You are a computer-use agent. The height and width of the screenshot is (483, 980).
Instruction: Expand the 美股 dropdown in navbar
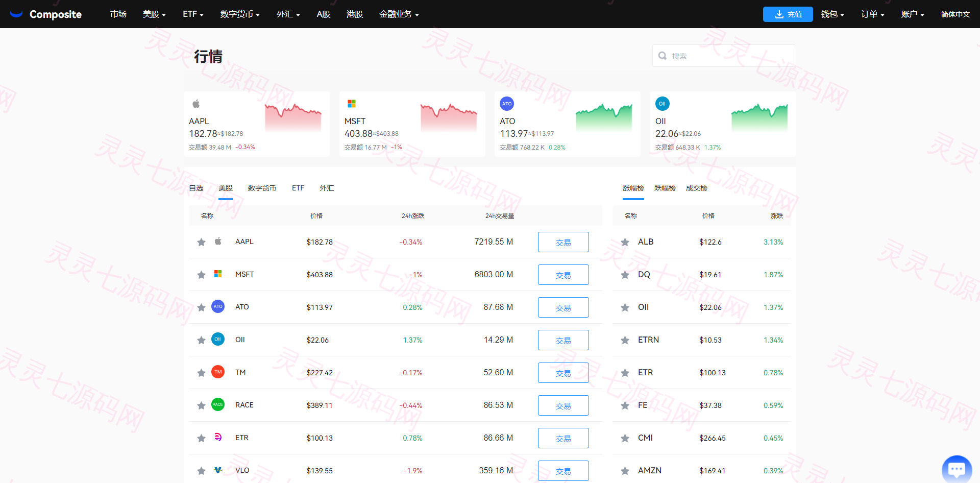(154, 14)
